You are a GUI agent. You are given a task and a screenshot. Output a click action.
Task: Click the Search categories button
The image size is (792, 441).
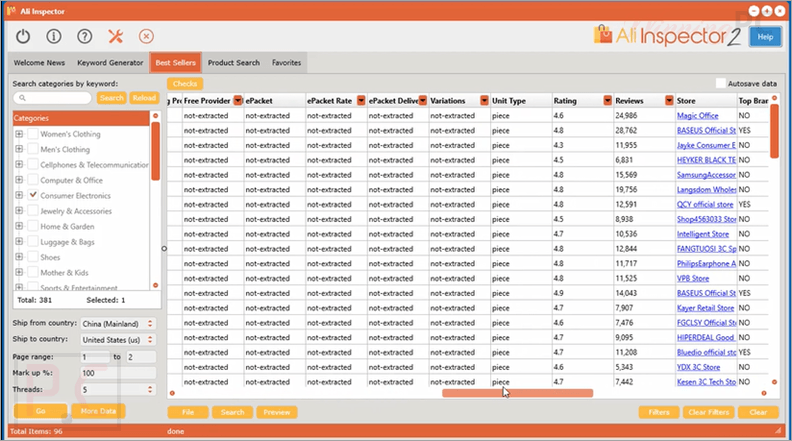(112, 98)
